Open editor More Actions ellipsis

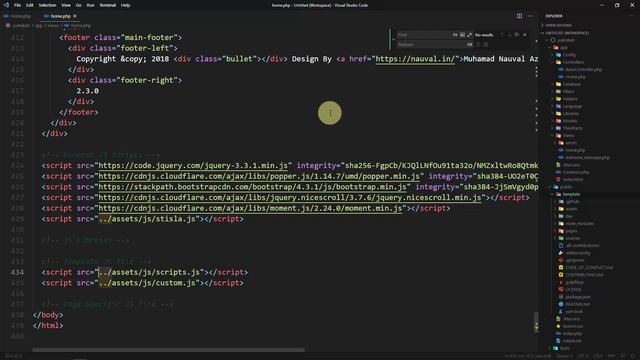[530, 16]
